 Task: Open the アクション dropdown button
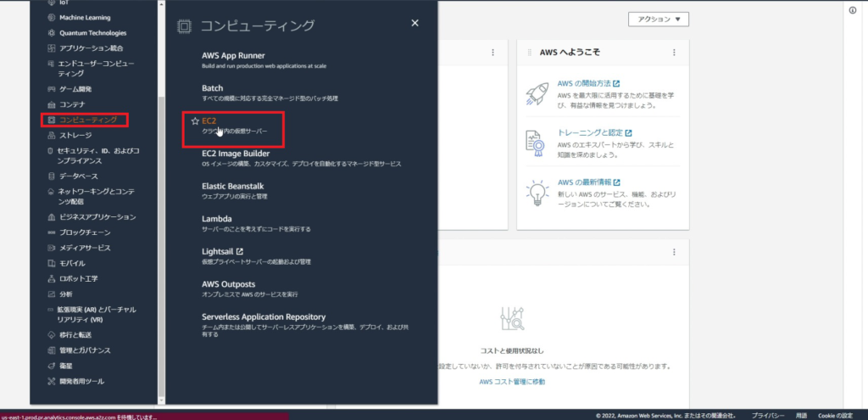point(659,19)
